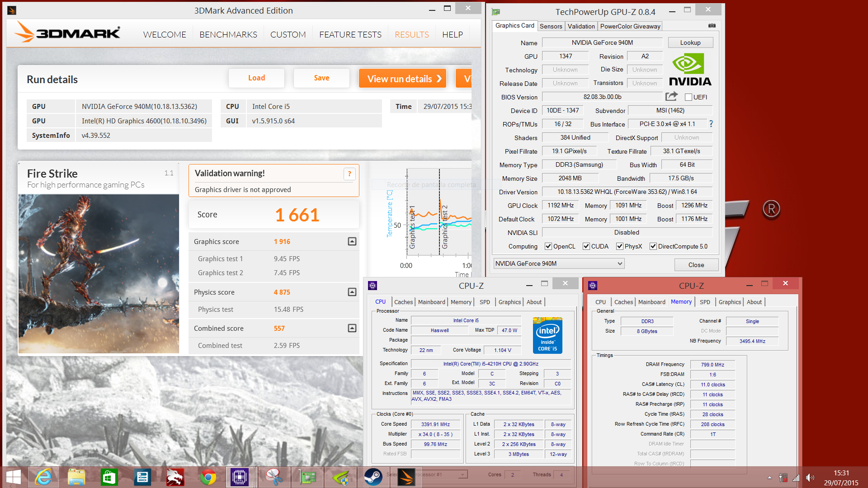Click the Intel Core i5 badge in CPU-Z
The width and height of the screenshot is (868, 488).
(547, 335)
